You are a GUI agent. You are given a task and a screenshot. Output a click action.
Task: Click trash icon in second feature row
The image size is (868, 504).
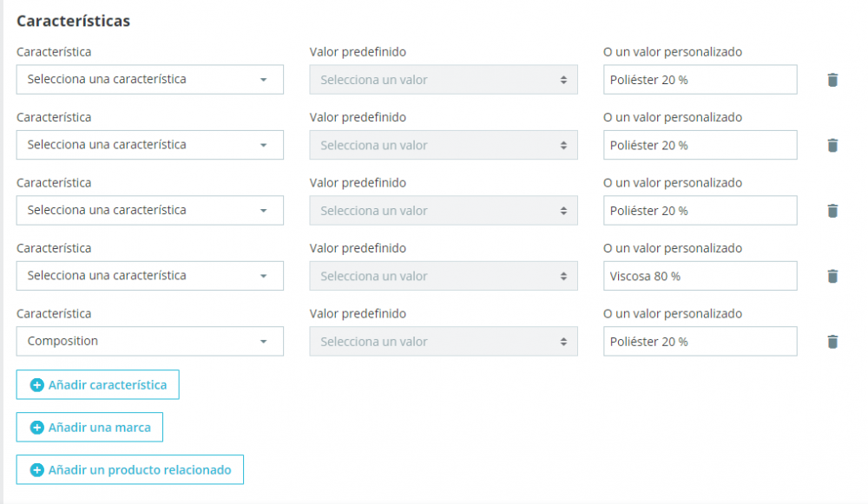click(832, 145)
